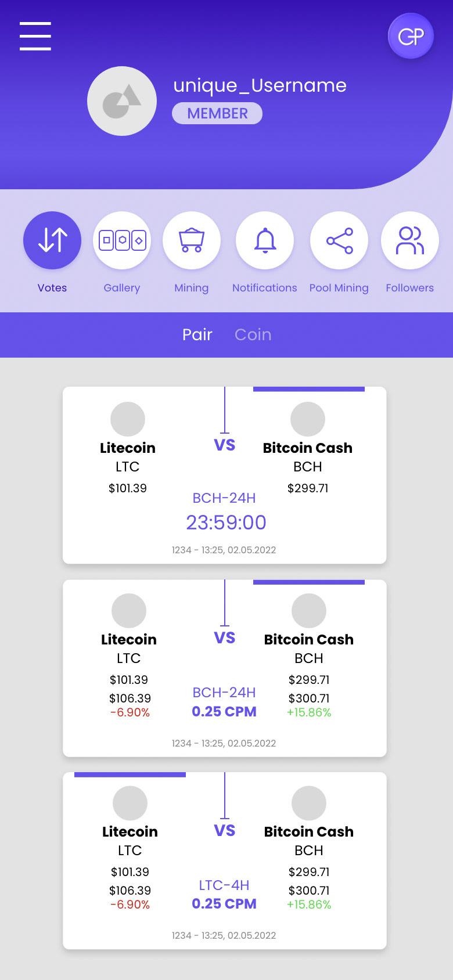Open the Followers icon
The height and width of the screenshot is (980, 453).
pos(409,240)
